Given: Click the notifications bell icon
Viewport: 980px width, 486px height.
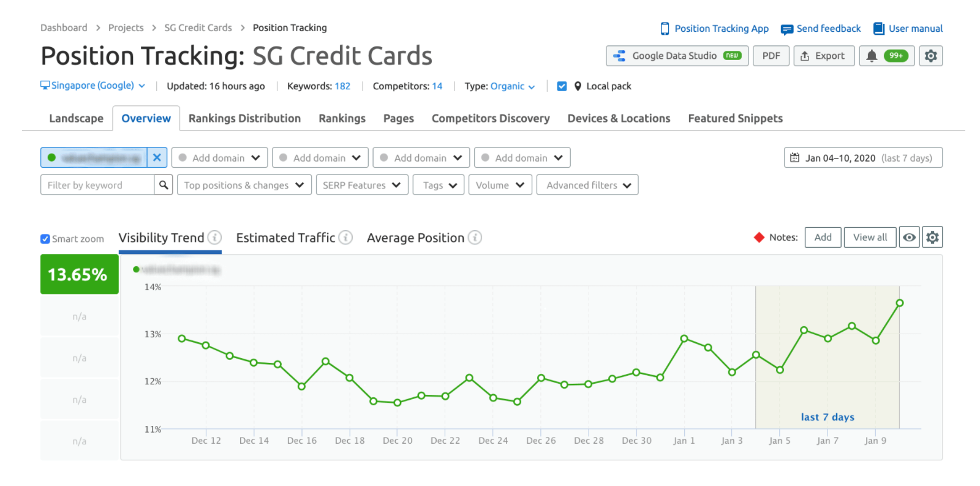Looking at the screenshot, I should (872, 56).
